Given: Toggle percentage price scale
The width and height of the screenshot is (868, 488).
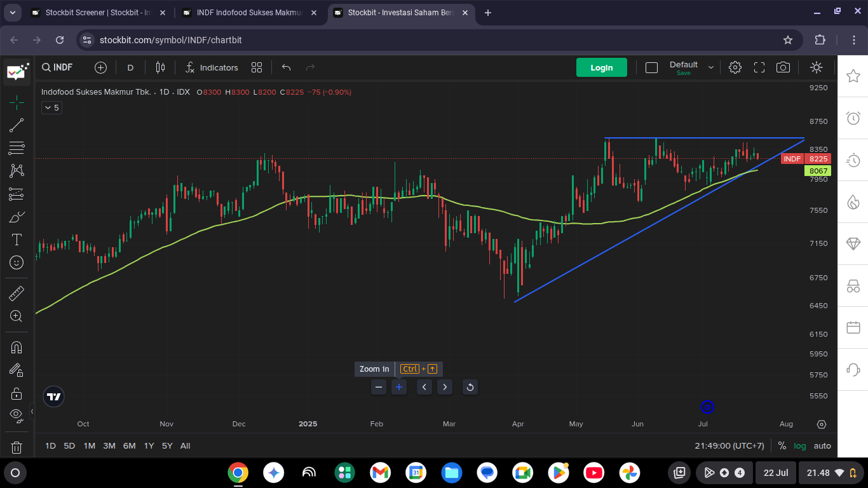Looking at the screenshot, I should coord(782,446).
